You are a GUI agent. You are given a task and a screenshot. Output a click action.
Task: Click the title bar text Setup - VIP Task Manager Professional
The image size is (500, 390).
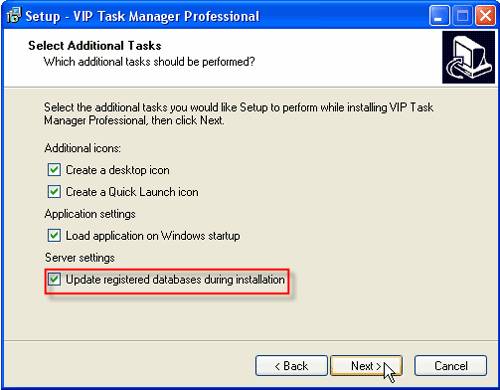click(142, 16)
